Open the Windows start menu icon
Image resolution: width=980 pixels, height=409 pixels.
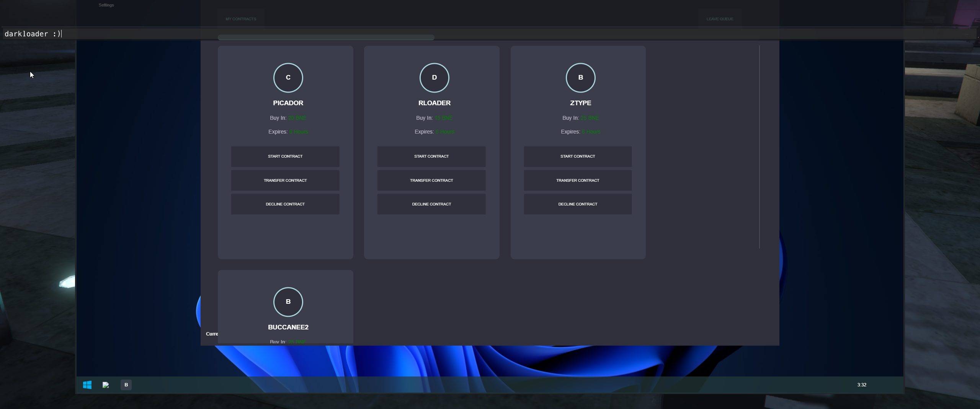coord(87,385)
